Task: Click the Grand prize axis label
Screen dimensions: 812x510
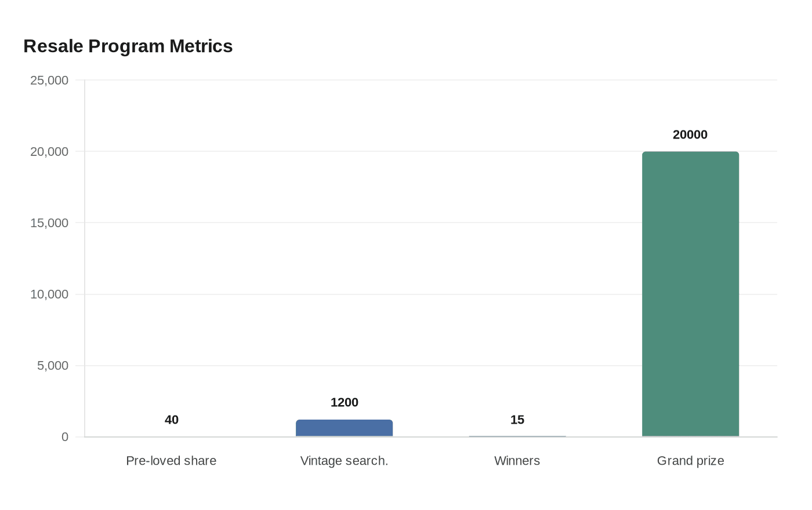Action: [x=690, y=461]
